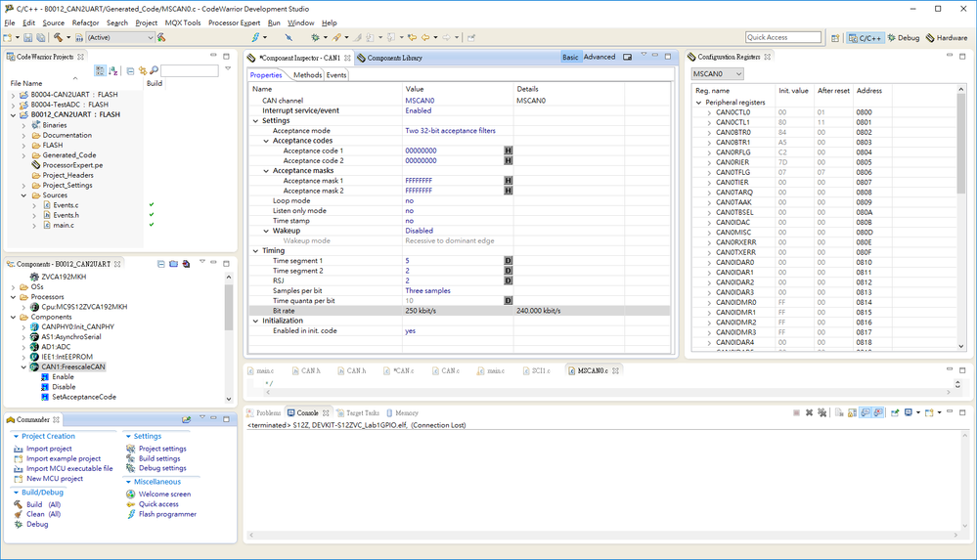
Task: Toggle the Listen only mode value 'no'
Action: pyautogui.click(x=410, y=211)
